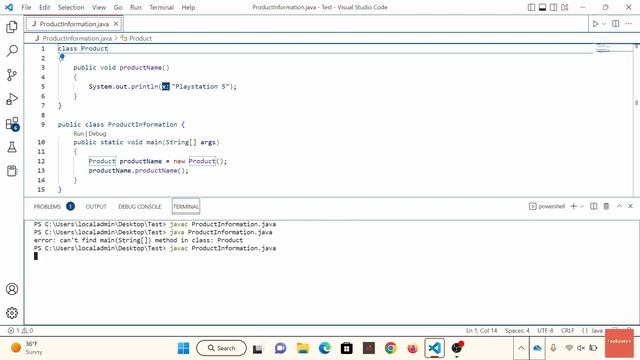Screen dimensions: 640x360
Task: Open the Windows Start menu
Action: pyautogui.click(x=183, y=348)
